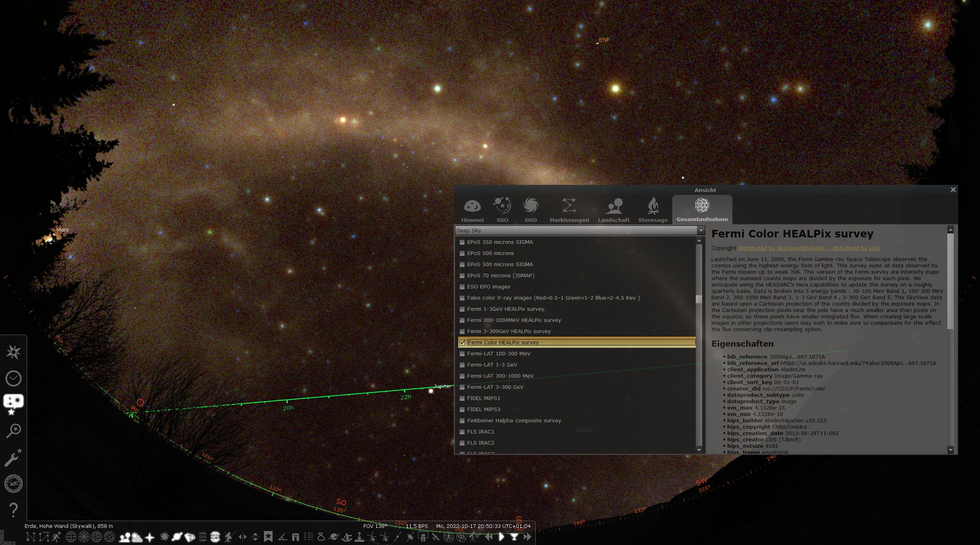Check the Fermi-LAT 1-3 GeV survey

click(462, 365)
